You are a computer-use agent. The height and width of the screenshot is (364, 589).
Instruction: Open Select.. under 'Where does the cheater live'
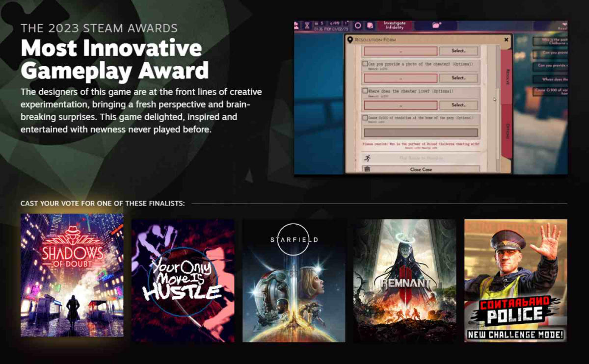pyautogui.click(x=458, y=105)
